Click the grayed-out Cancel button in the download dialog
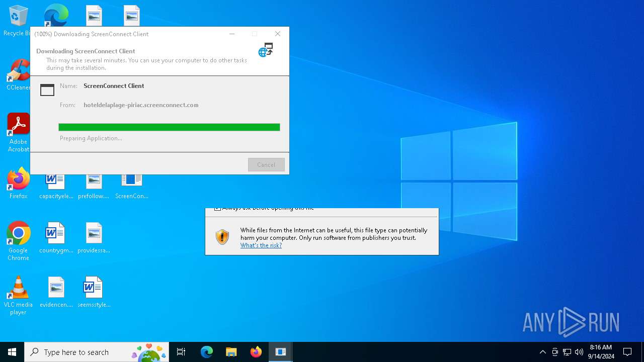Image resolution: width=644 pixels, height=362 pixels. (x=266, y=165)
